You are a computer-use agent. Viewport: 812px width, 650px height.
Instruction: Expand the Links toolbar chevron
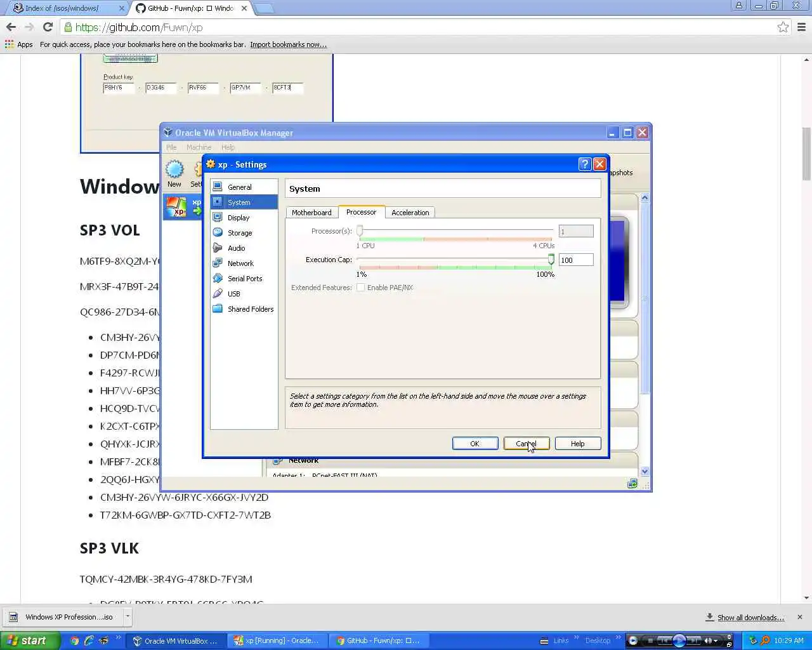(577, 637)
